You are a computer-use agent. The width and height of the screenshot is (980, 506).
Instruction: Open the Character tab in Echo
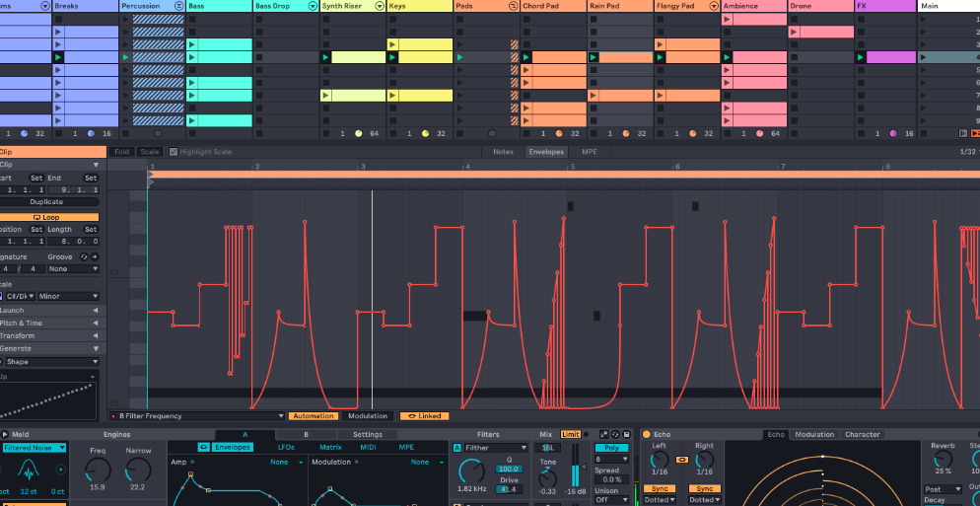862,434
